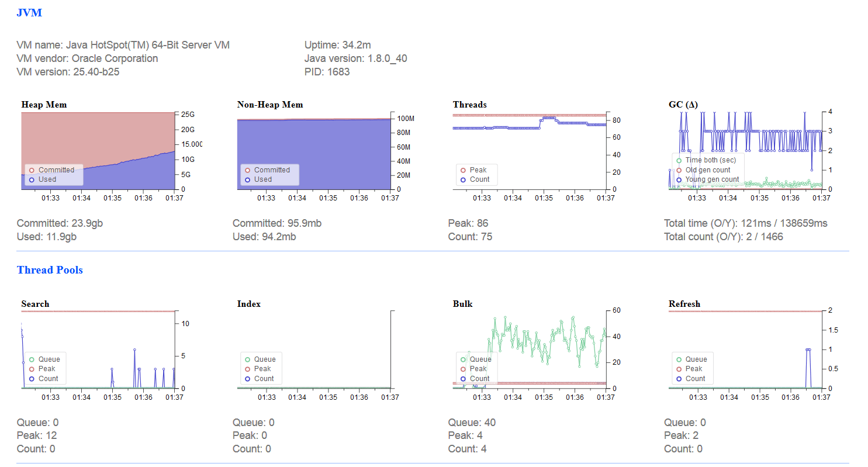This screenshot has width=868, height=467.
Task: Collapse the Thread Pools section heading
Action: 50,270
